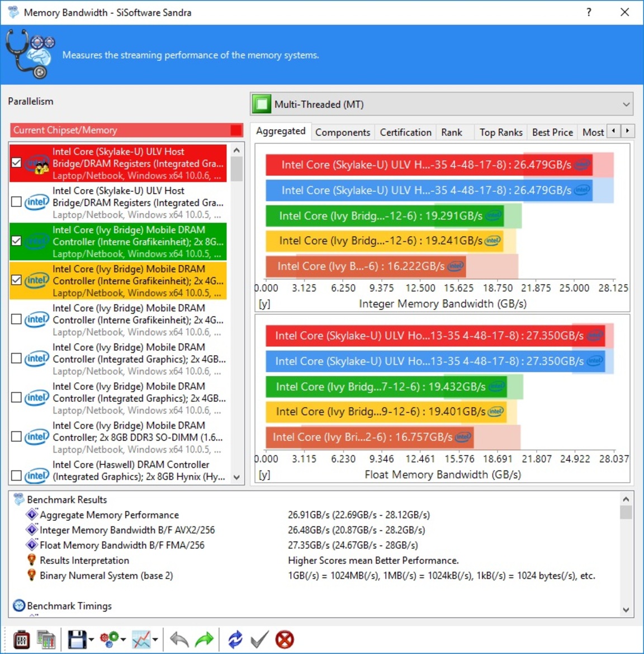Screen dimensions: 644x654
Task: Click the copy results icon in toolbar
Action: point(46,639)
